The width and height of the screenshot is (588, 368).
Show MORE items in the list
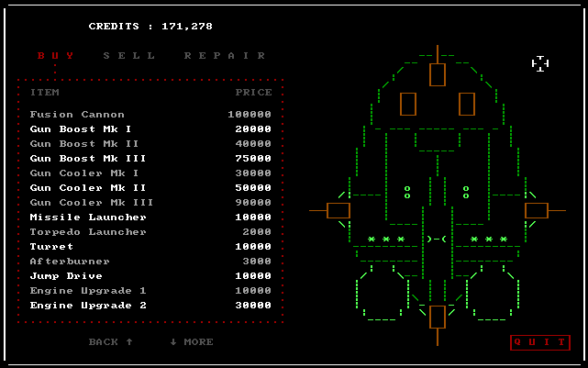point(191,342)
